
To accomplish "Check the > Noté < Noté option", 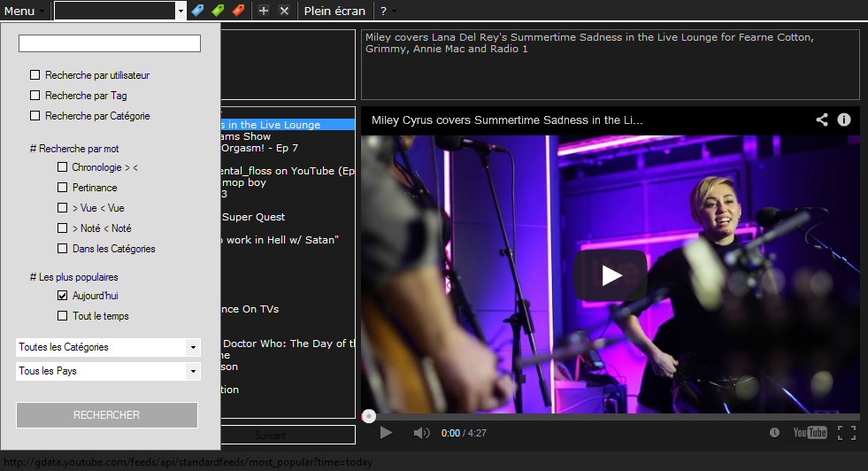I will (x=63, y=228).
